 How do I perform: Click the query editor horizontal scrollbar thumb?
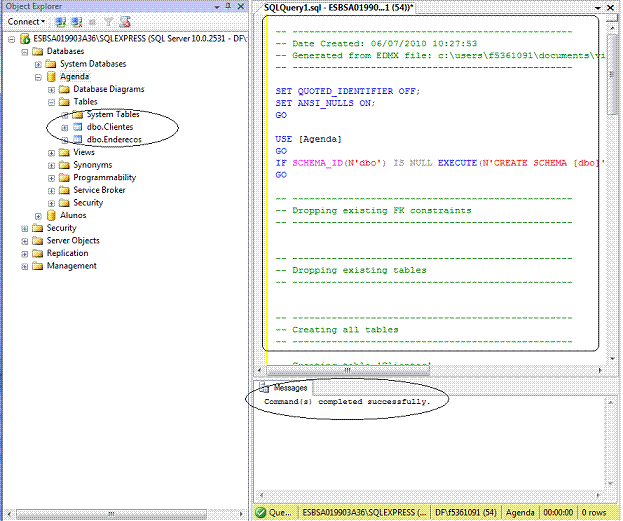click(348, 370)
